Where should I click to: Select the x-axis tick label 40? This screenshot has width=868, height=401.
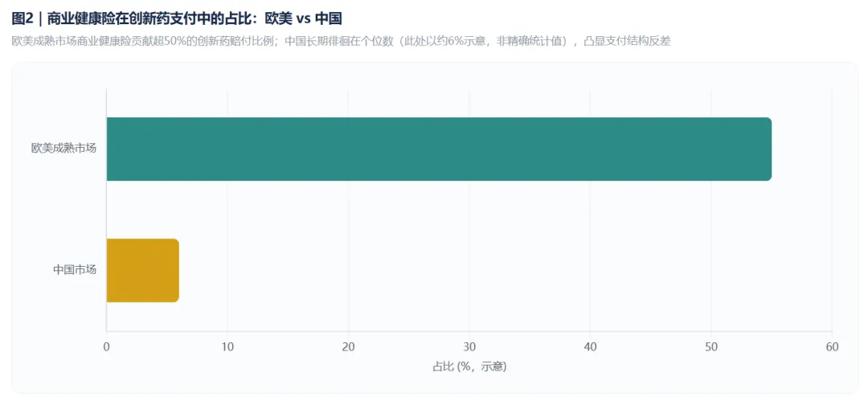pos(590,347)
